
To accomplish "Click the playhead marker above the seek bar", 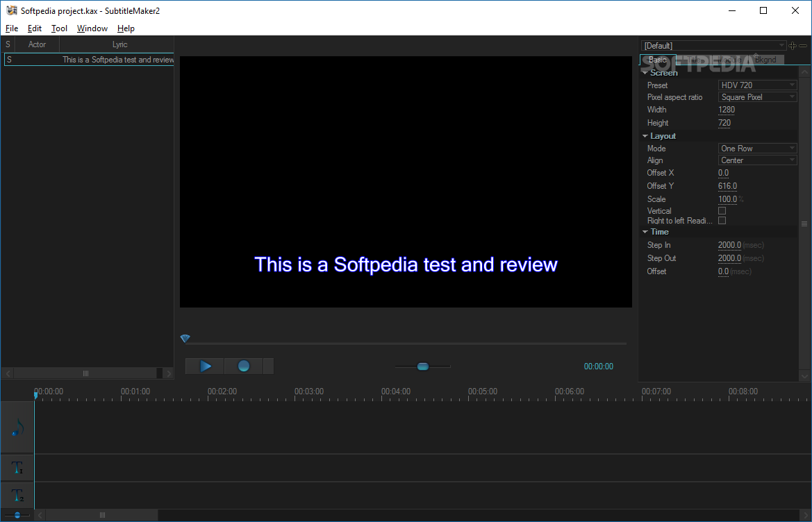I will [185, 338].
